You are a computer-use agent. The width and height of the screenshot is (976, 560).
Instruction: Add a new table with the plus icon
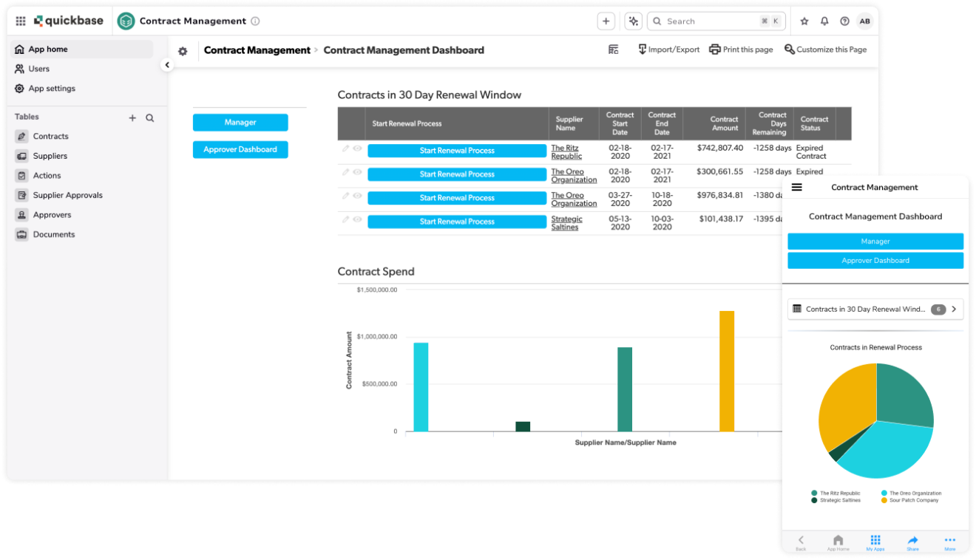point(132,117)
